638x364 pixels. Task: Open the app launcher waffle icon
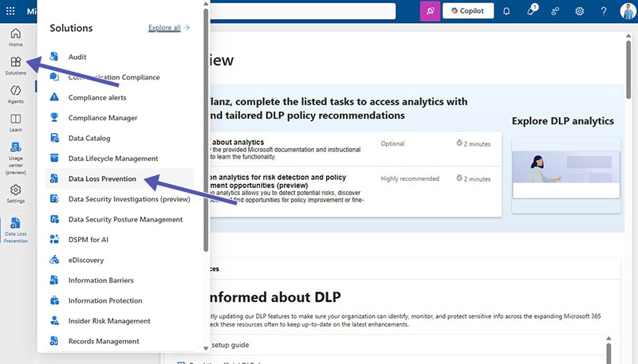click(10, 11)
